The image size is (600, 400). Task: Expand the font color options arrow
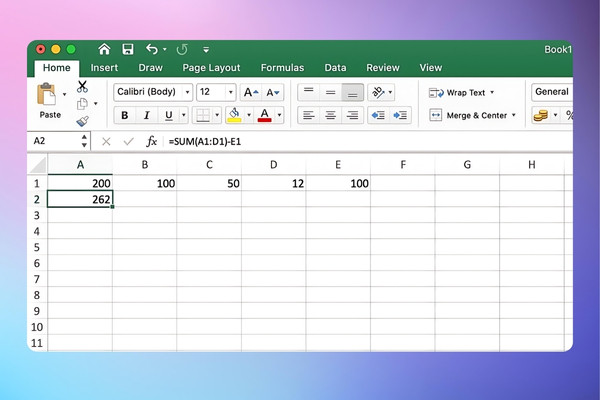(x=279, y=115)
